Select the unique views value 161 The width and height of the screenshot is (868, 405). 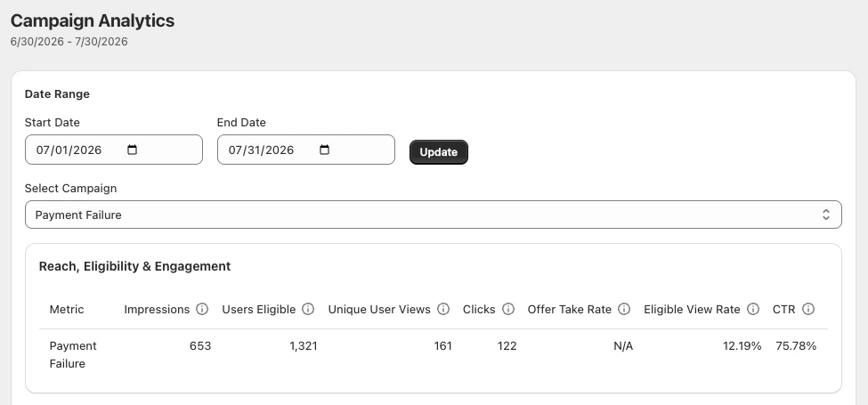pos(442,345)
